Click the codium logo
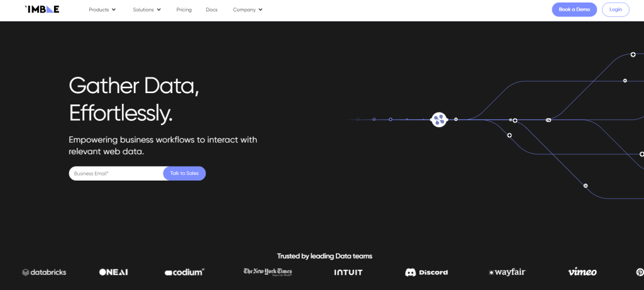644x290 pixels. [184, 272]
